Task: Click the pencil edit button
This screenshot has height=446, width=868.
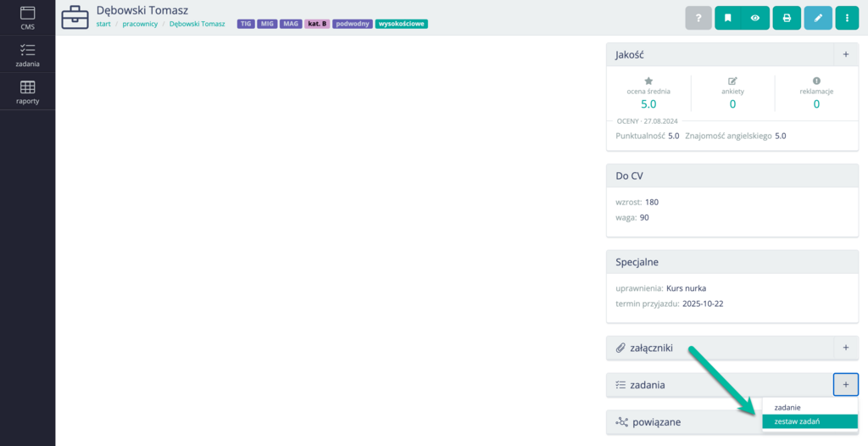Action: click(817, 18)
